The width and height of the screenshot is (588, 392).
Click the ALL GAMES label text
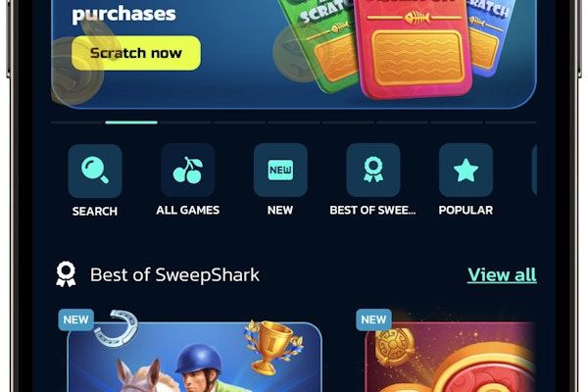click(188, 210)
